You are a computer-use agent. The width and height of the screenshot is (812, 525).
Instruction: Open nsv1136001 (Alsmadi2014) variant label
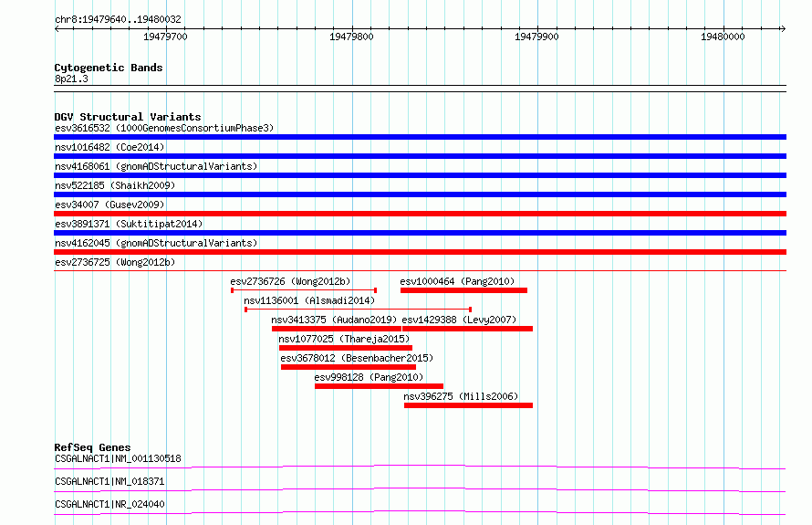click(309, 300)
